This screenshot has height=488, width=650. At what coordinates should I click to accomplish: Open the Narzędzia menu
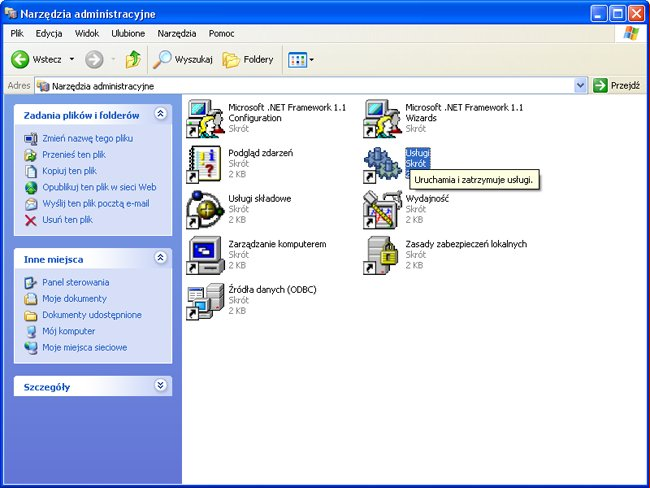pos(177,34)
